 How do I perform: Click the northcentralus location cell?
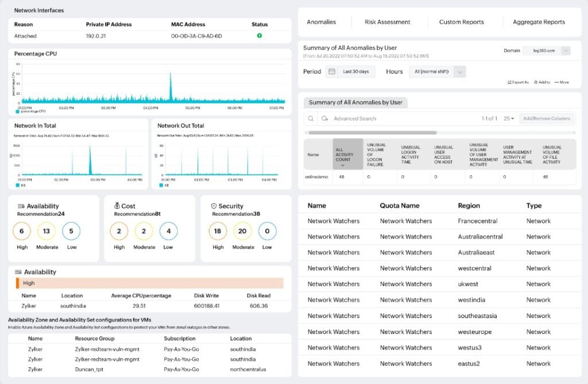point(248,370)
